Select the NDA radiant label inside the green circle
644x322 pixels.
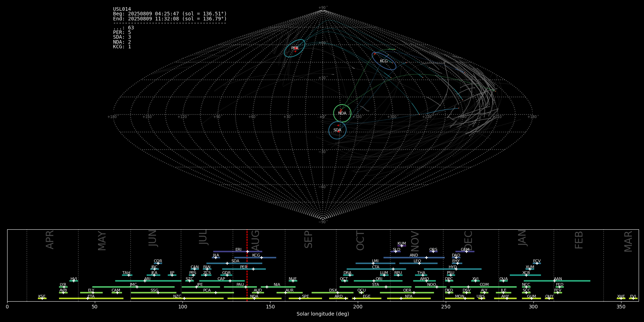click(x=342, y=113)
